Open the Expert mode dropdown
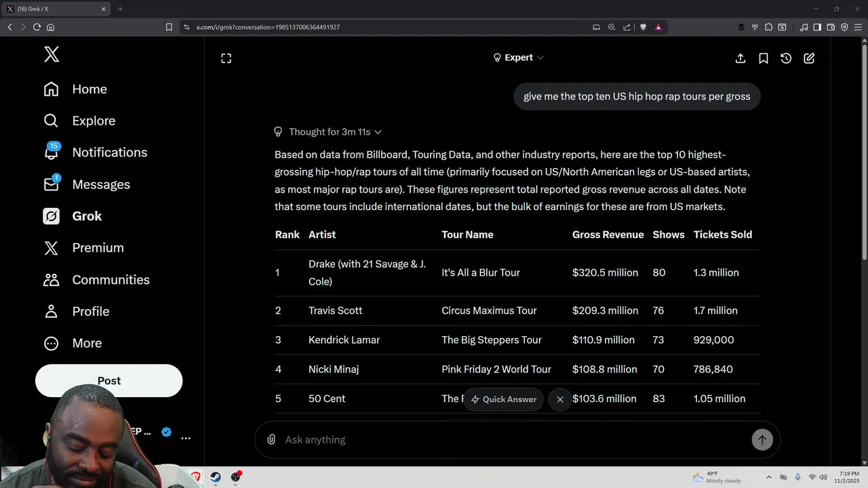Viewport: 868px width, 488px height. (x=518, y=58)
